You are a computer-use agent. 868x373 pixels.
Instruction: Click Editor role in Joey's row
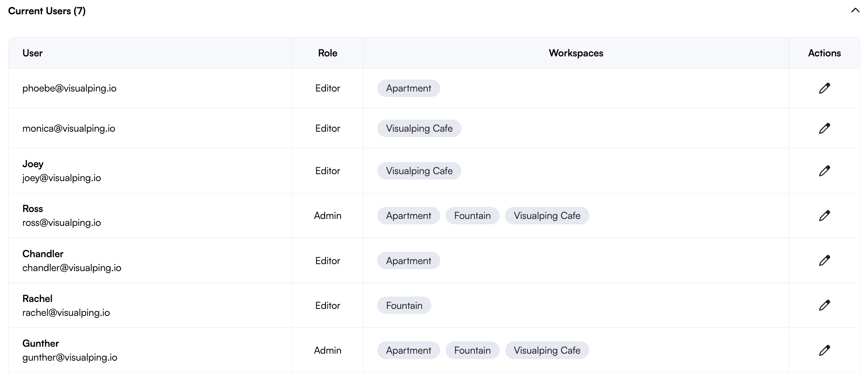[x=328, y=171]
